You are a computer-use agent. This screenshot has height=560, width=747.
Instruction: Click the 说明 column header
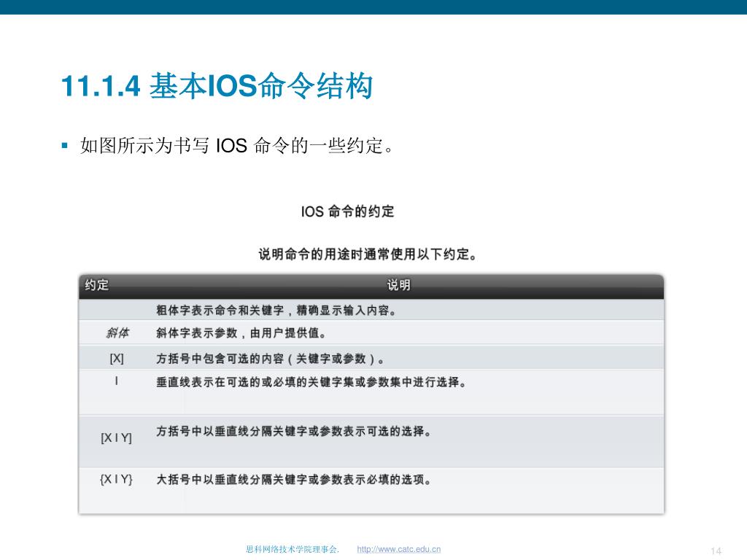pyautogui.click(x=399, y=285)
